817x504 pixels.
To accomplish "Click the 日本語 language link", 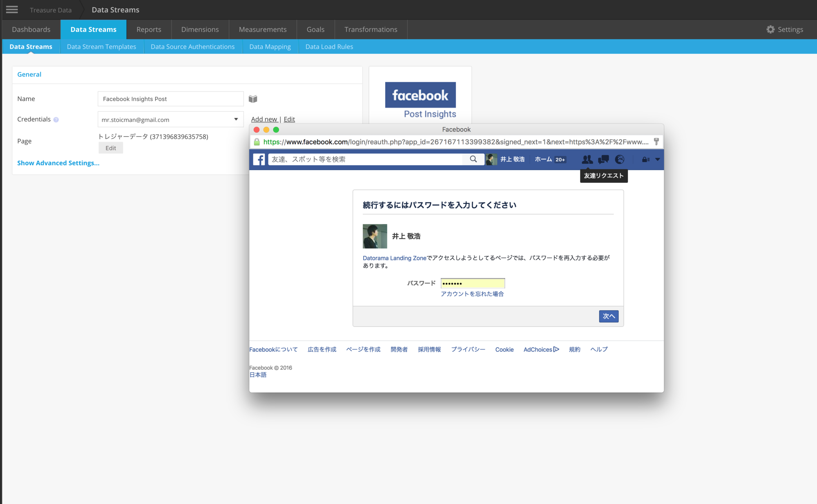I will click(258, 375).
